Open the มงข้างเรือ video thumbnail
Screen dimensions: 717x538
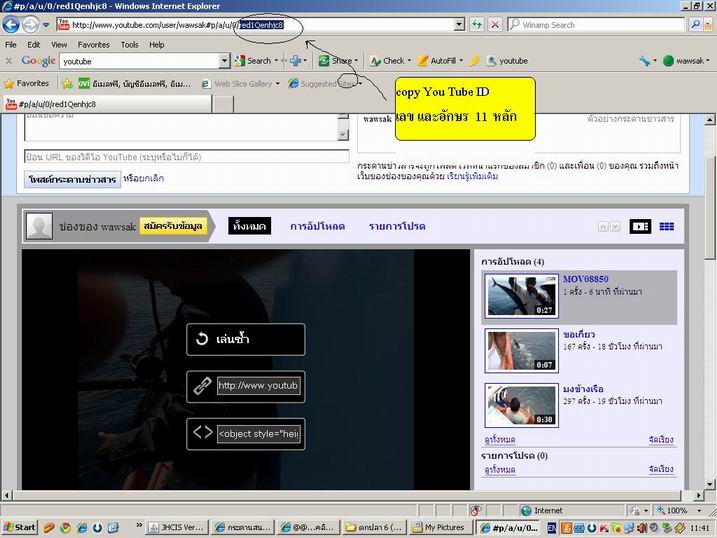click(521, 405)
